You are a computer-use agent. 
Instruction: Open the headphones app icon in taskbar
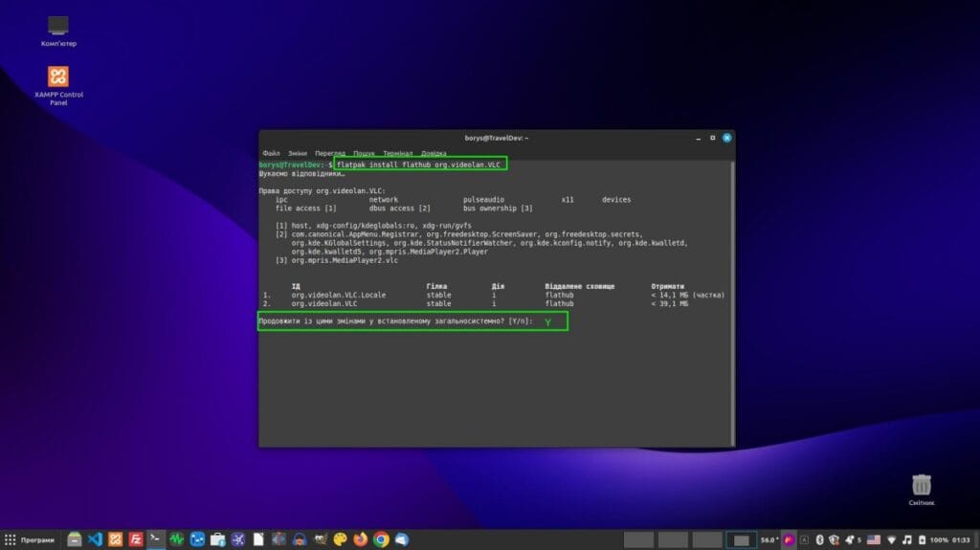[x=300, y=539]
